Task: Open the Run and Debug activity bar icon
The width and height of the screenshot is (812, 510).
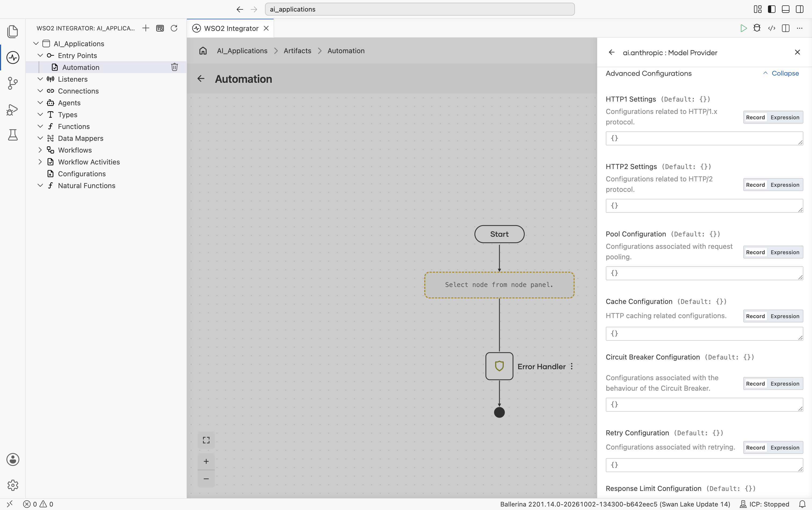Action: (x=13, y=109)
